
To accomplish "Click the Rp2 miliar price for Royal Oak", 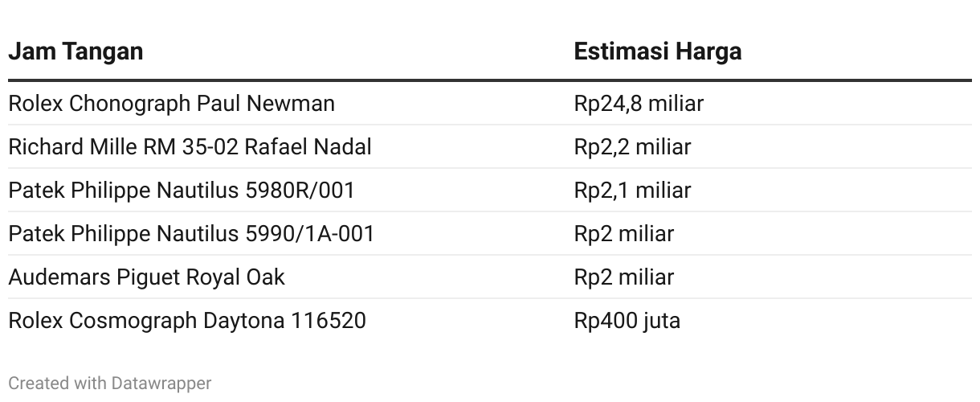I will (623, 277).
